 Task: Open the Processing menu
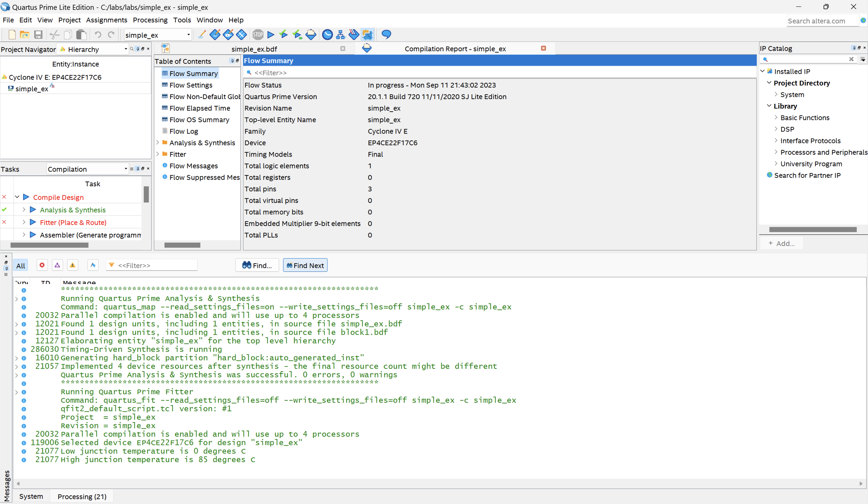150,20
